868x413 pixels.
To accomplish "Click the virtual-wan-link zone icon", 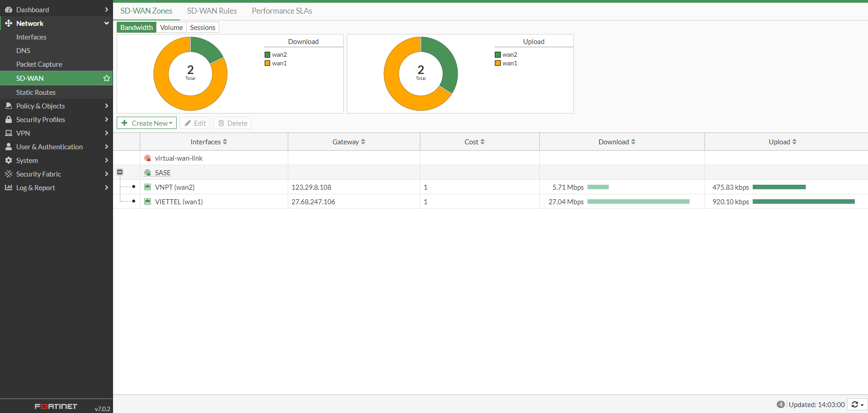I will [148, 158].
